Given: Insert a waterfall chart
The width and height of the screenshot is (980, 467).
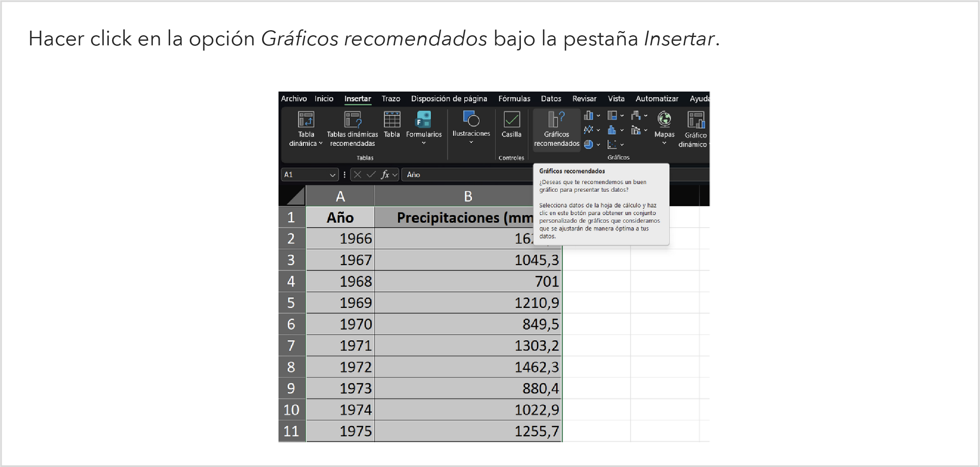Looking at the screenshot, I should pos(636,115).
